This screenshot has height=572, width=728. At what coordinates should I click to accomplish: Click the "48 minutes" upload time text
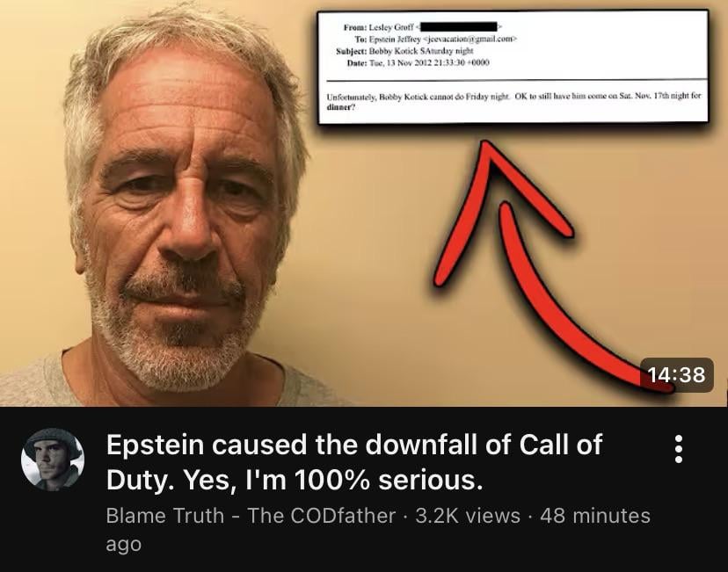click(595, 516)
